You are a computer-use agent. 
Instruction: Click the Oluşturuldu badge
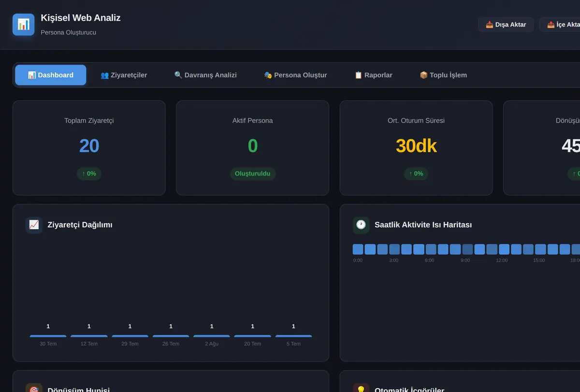(x=253, y=174)
